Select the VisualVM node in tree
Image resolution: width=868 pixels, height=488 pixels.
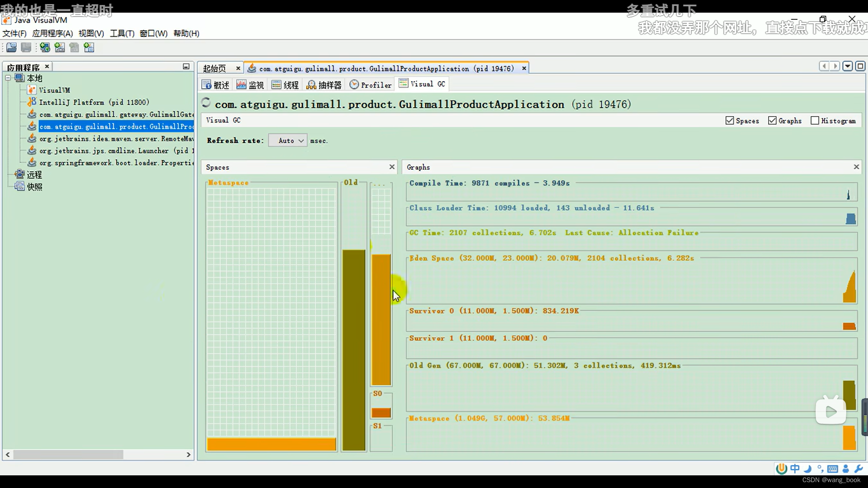tap(54, 90)
